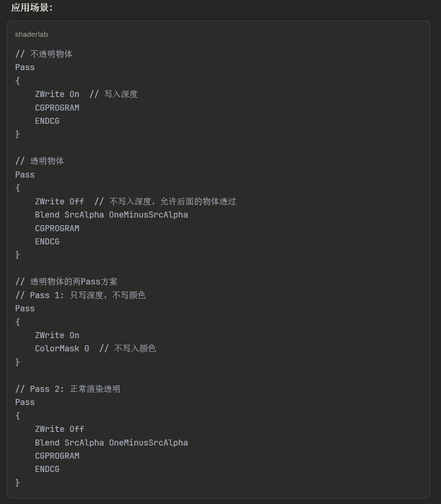441x504 pixels.
Task: Click CGPROGRAM in the opaque object pass
Action: pos(57,108)
